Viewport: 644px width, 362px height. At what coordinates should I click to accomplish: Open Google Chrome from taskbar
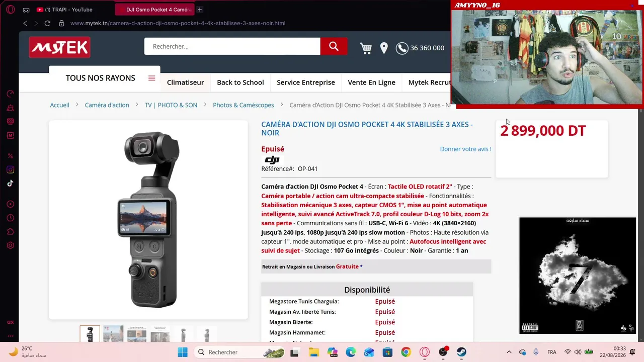tap(406, 352)
